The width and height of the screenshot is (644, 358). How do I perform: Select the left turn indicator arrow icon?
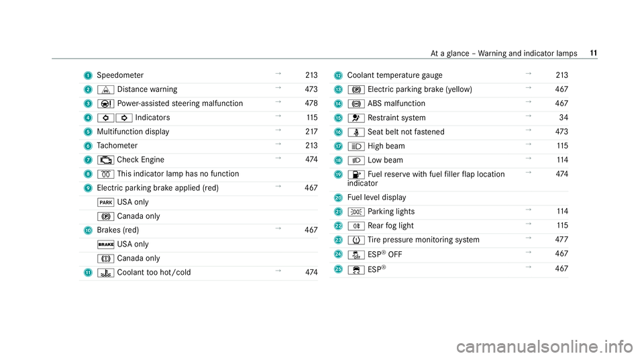105,118
